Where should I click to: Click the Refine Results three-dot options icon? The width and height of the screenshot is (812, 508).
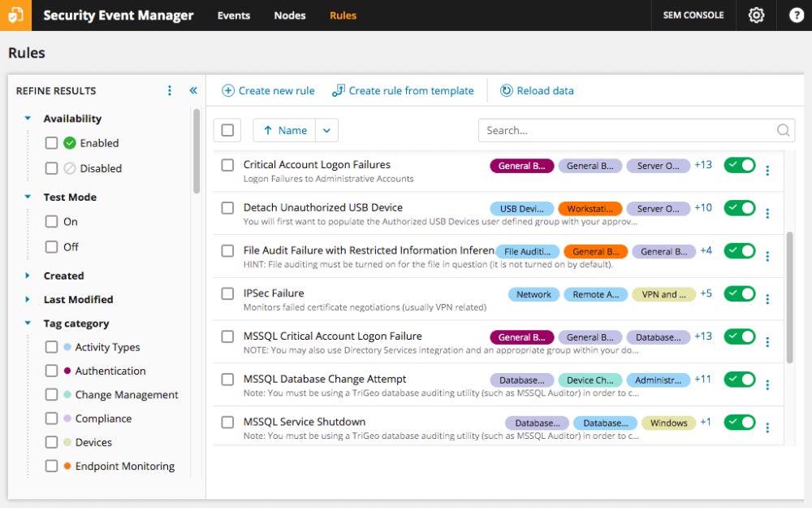pos(169,90)
